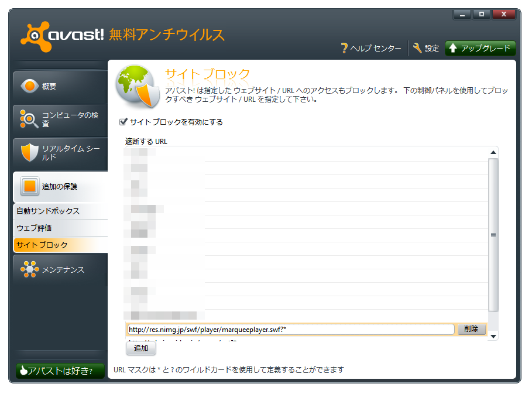
Task: Open メンテナンス section
Action: click(60, 270)
